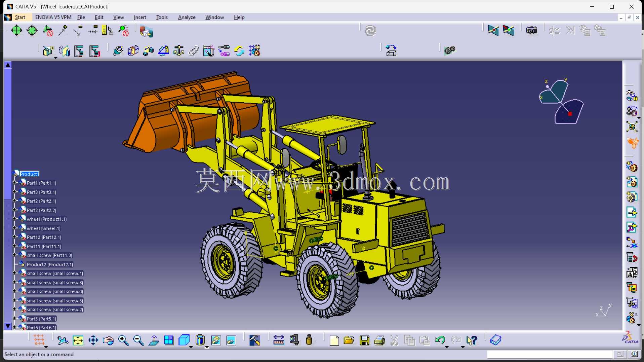Expand the wheel (Product1.1) tree node

[x=14, y=219]
